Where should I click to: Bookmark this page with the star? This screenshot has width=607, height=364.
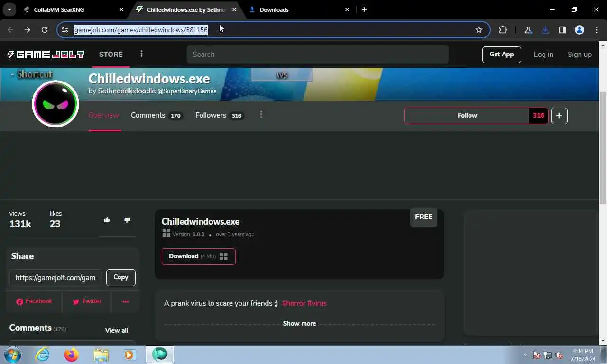(x=479, y=30)
